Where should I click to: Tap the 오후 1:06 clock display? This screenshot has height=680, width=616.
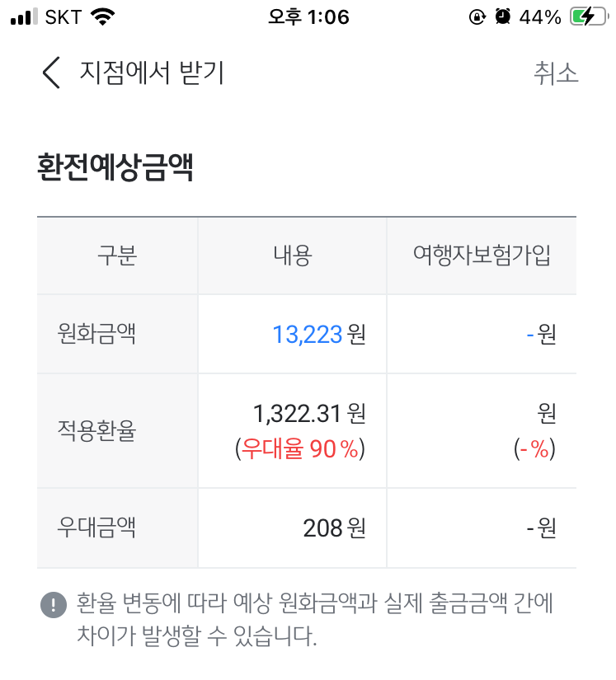(x=308, y=17)
